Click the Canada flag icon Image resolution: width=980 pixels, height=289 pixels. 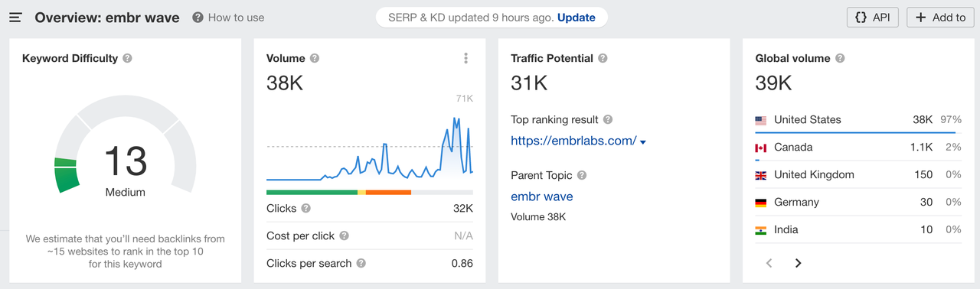click(x=761, y=148)
